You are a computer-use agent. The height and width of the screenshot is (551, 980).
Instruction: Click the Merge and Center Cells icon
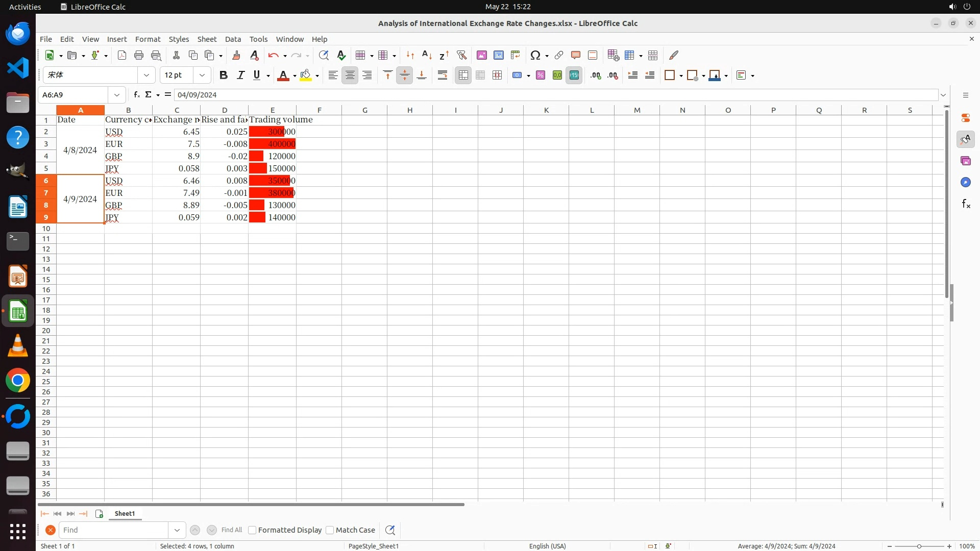point(463,76)
